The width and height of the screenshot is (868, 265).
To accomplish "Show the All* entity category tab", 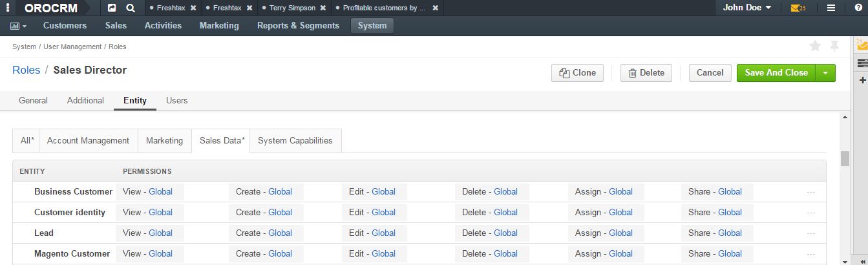I will (26, 141).
